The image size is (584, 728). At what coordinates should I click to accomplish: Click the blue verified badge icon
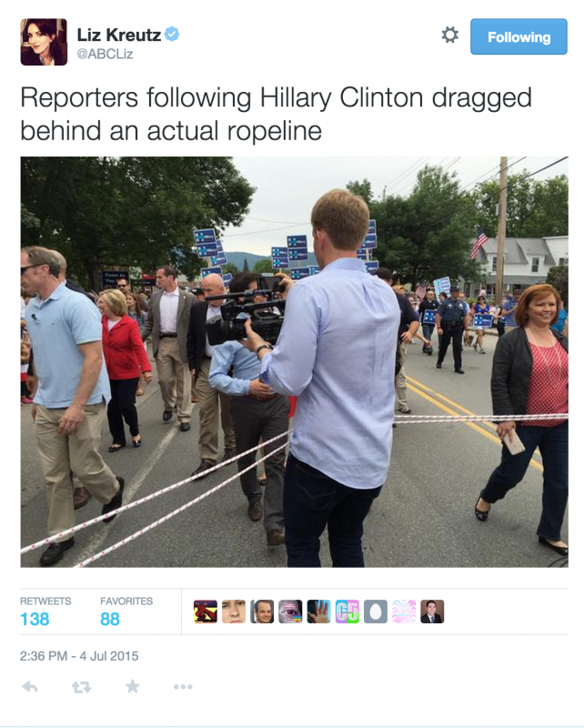(172, 35)
